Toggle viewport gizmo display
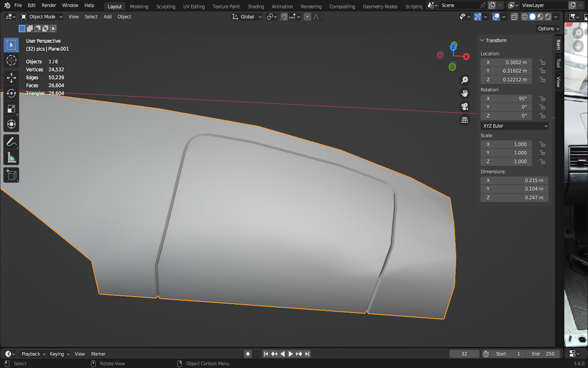This screenshot has height=368, width=588. pyautogui.click(x=477, y=17)
